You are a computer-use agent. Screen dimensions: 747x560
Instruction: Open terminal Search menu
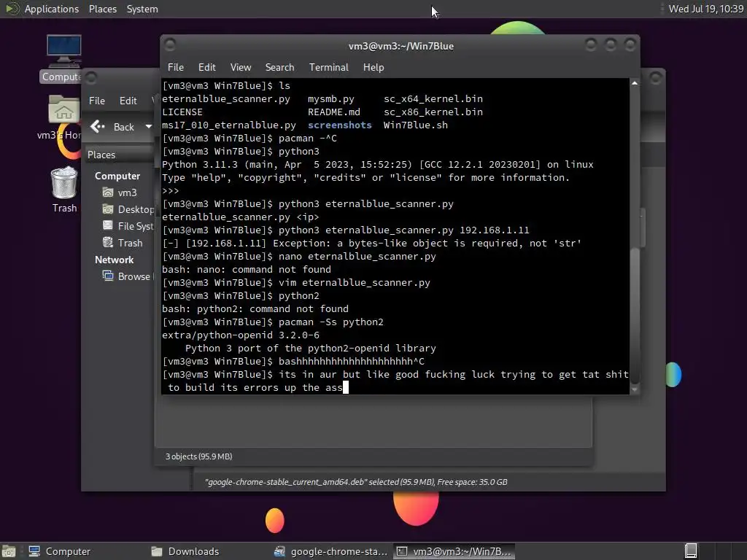[279, 67]
